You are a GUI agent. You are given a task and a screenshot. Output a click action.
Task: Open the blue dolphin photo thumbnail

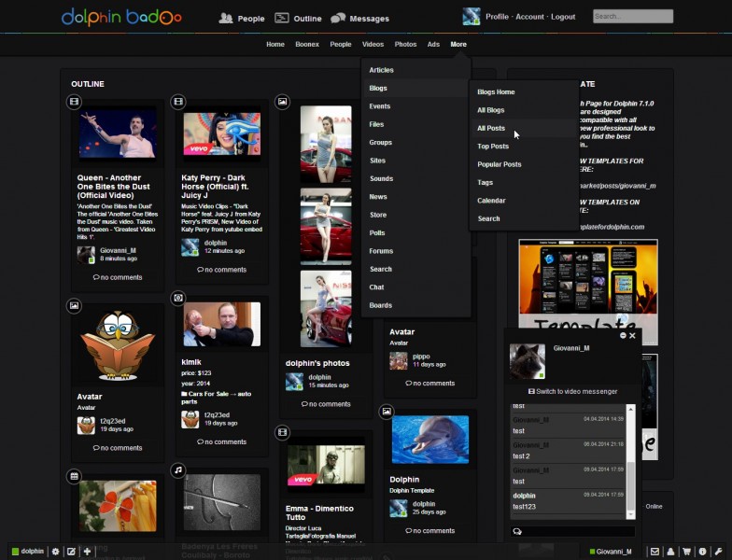tap(429, 439)
